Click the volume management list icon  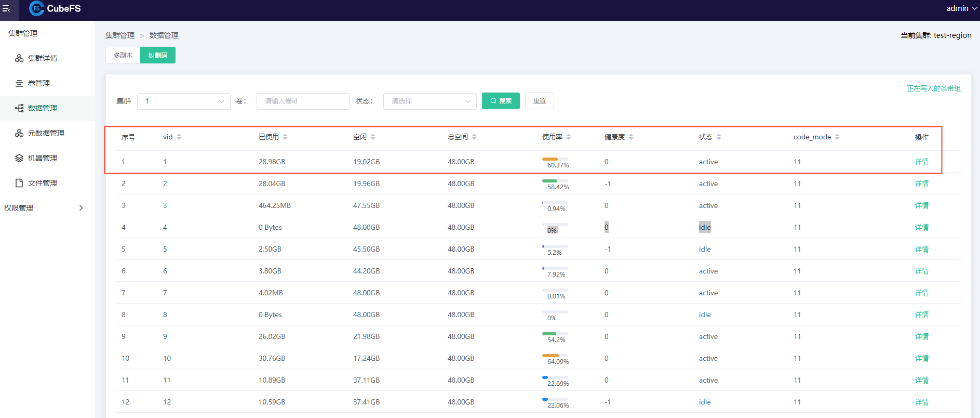tap(19, 83)
